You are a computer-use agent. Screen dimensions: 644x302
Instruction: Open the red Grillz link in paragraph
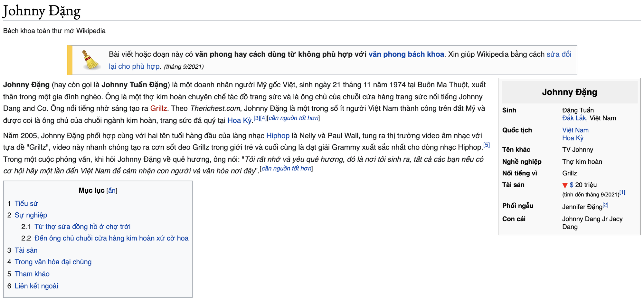pos(158,108)
